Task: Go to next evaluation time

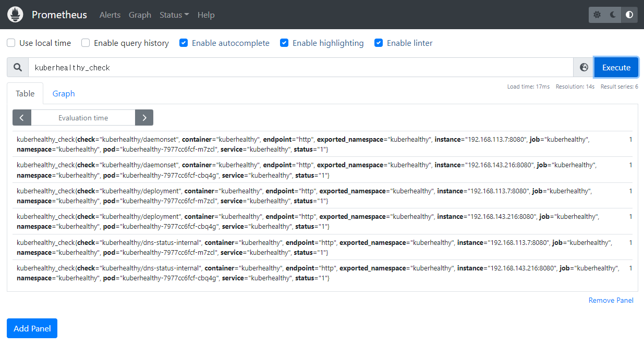Action: tap(144, 118)
